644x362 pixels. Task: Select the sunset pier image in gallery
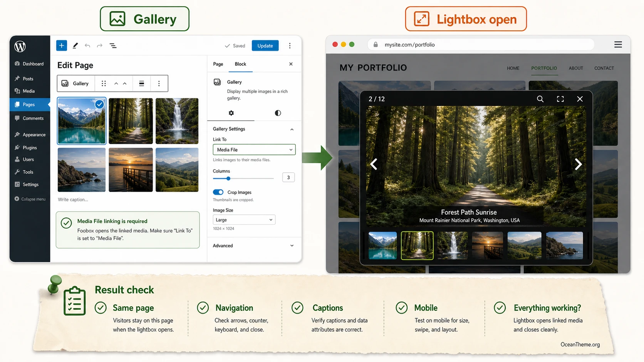tap(131, 170)
